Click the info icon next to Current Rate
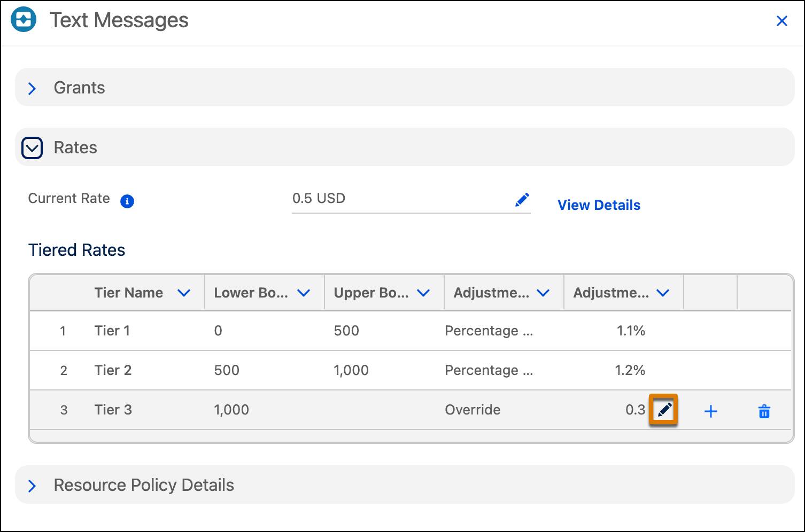 click(127, 201)
